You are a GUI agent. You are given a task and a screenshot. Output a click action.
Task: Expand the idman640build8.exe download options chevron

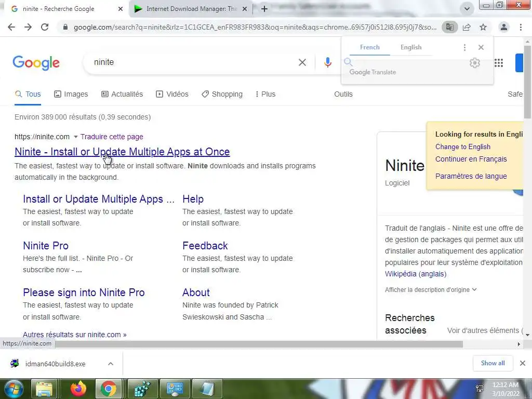[x=111, y=364]
